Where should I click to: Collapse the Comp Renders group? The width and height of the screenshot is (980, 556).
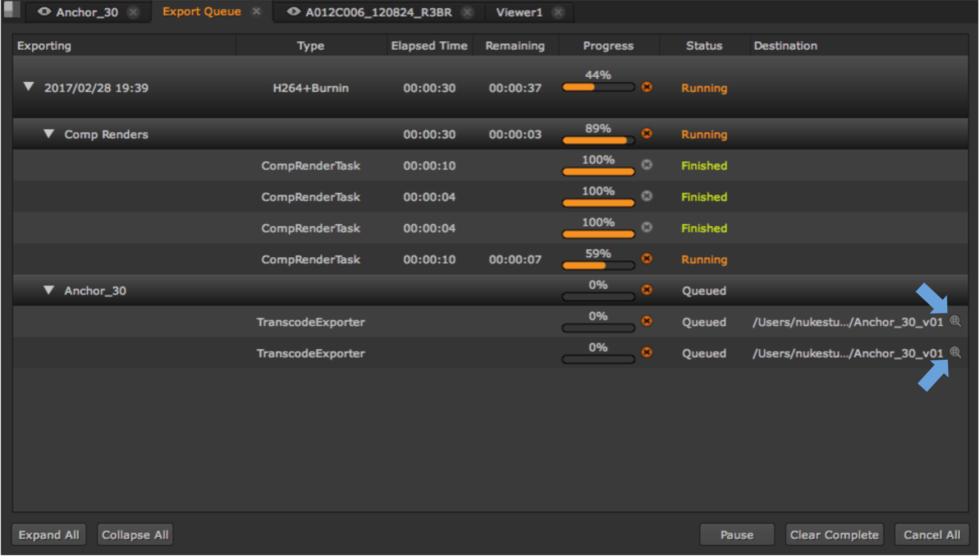pyautogui.click(x=49, y=134)
